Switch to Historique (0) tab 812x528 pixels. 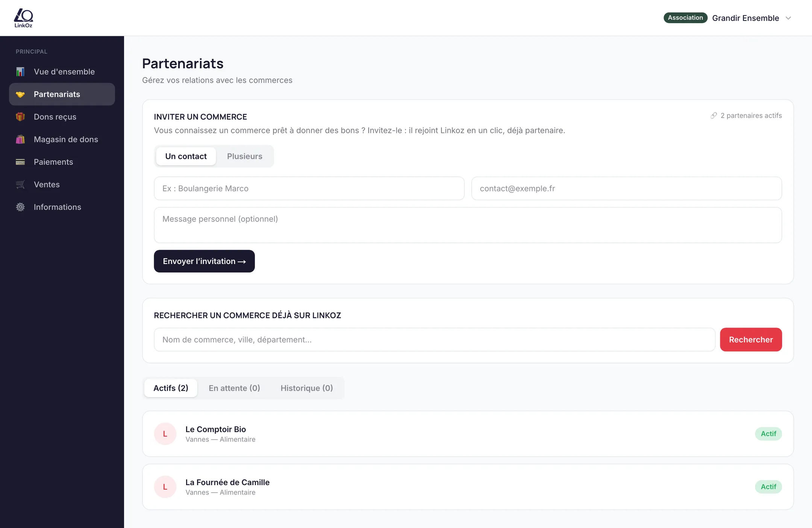point(307,388)
